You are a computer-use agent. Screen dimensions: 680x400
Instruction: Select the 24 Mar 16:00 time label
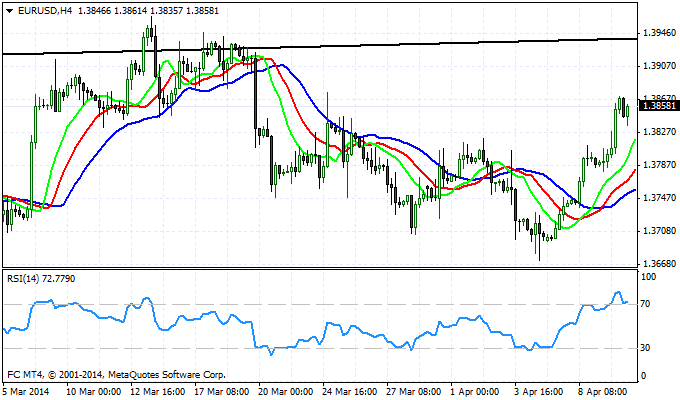[350, 392]
